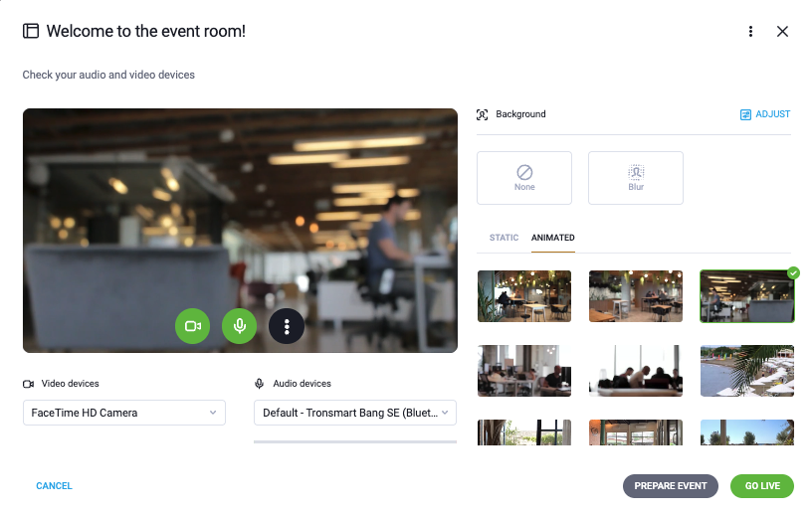Select the Blur background option
Screen dimensions: 812x516
(636, 178)
